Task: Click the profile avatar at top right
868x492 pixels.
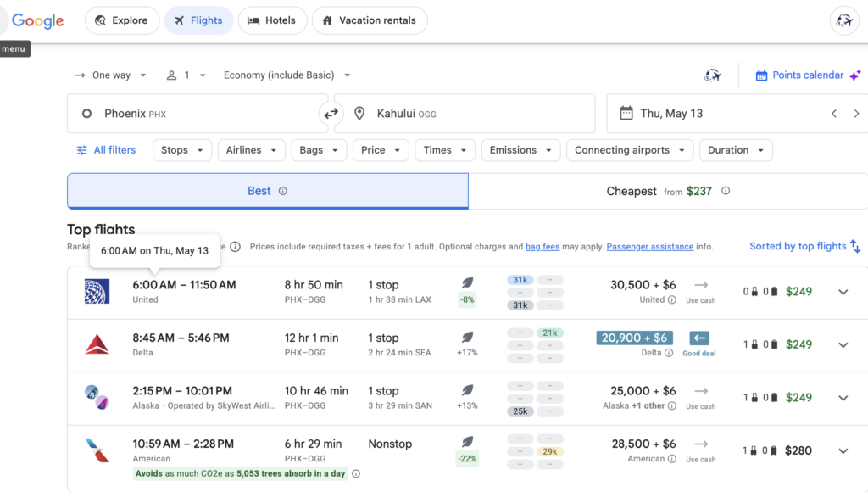Action: pos(844,20)
